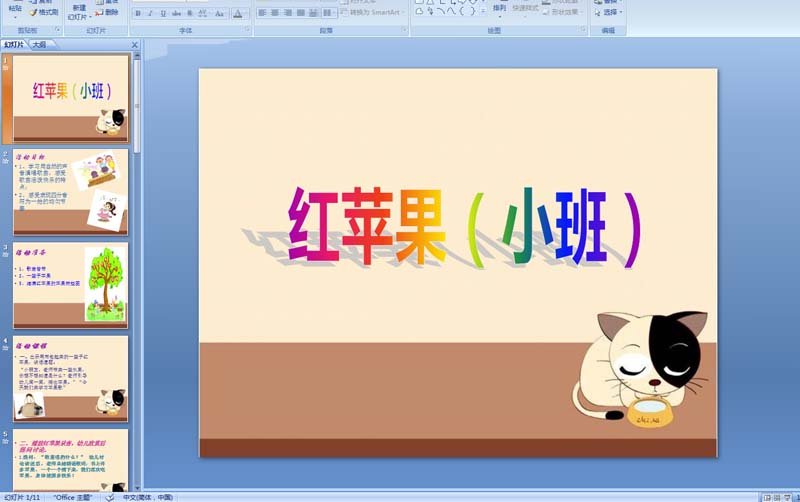
Task: Click the Office Theme status bar label
Action: pos(74,497)
